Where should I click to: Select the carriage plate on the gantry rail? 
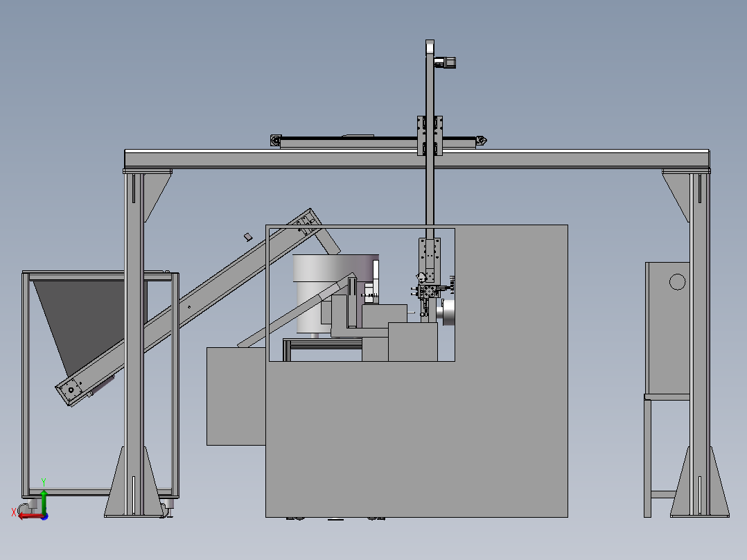430,135
